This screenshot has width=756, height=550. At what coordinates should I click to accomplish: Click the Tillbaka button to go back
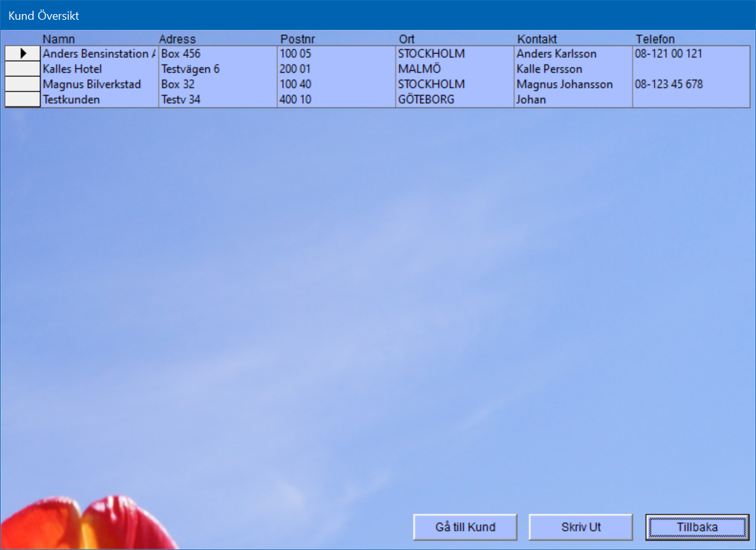pyautogui.click(x=697, y=527)
